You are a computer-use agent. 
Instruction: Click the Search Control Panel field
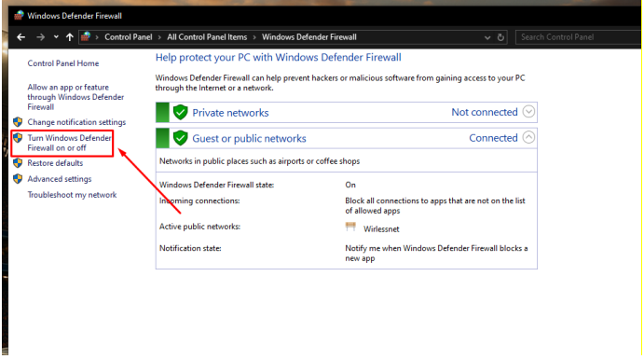pyautogui.click(x=578, y=37)
